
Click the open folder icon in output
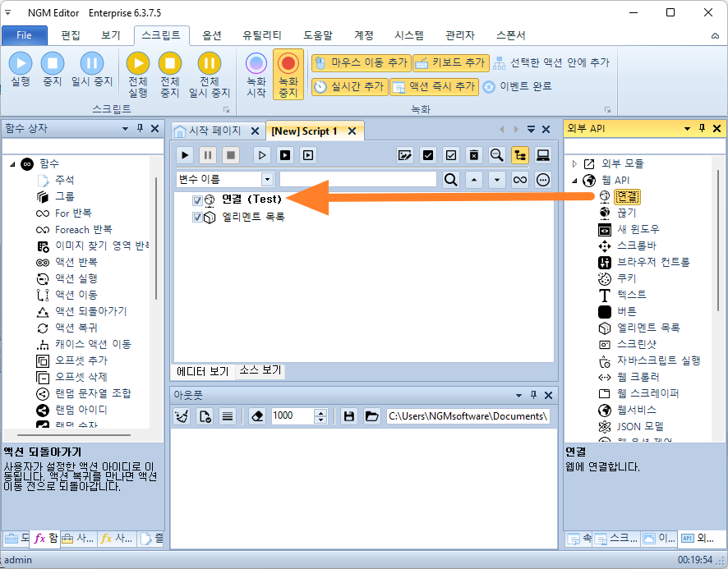(x=372, y=416)
